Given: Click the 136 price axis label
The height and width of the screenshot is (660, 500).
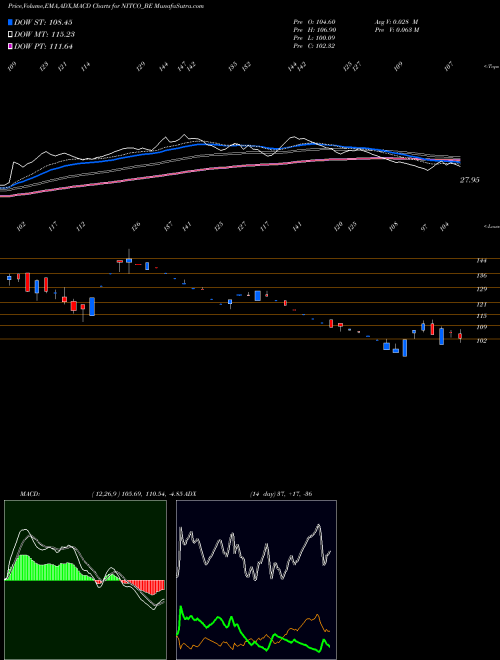Looking at the screenshot, I should [x=481, y=276].
